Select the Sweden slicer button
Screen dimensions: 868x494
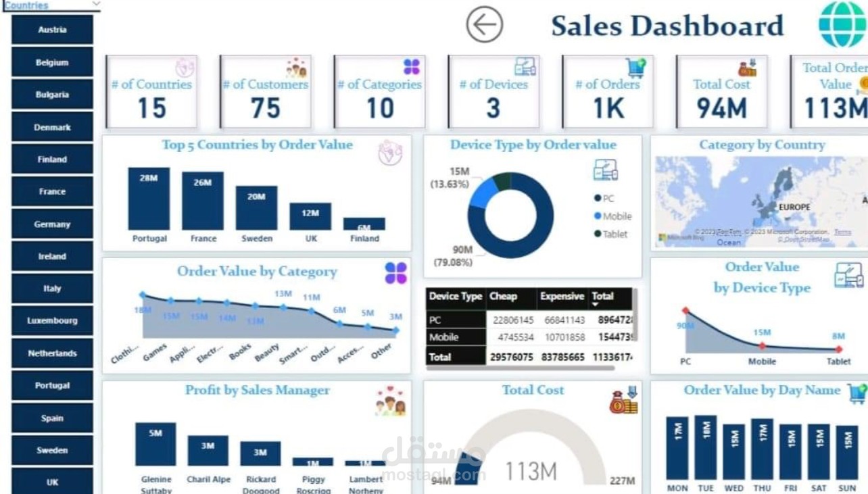tap(52, 450)
